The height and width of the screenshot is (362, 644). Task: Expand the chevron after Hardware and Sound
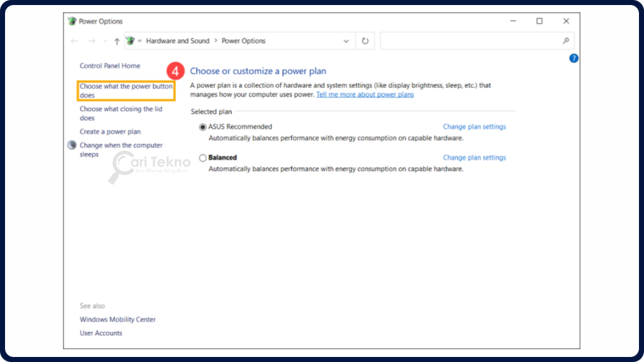pyautogui.click(x=217, y=40)
